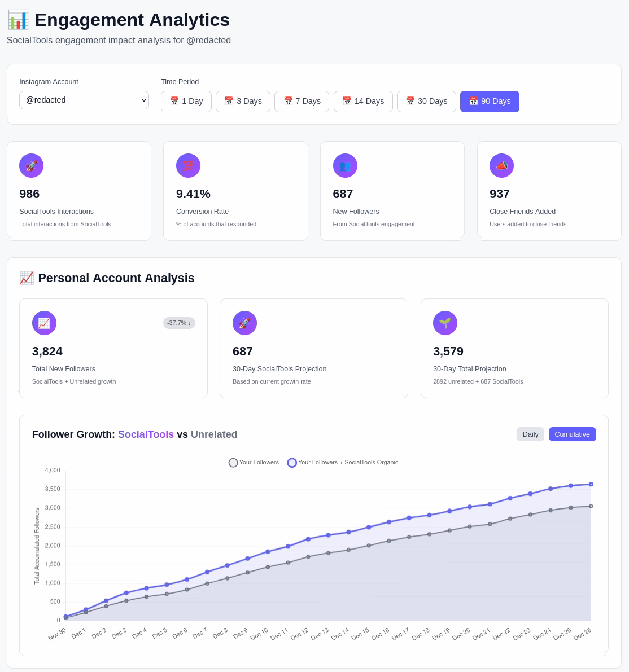Click the -37.7% change badge

(x=179, y=323)
